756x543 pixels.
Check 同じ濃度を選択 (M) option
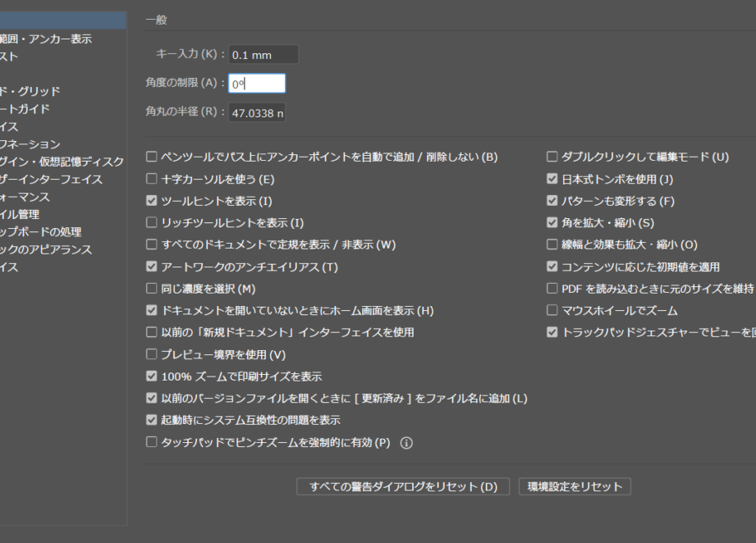151,288
